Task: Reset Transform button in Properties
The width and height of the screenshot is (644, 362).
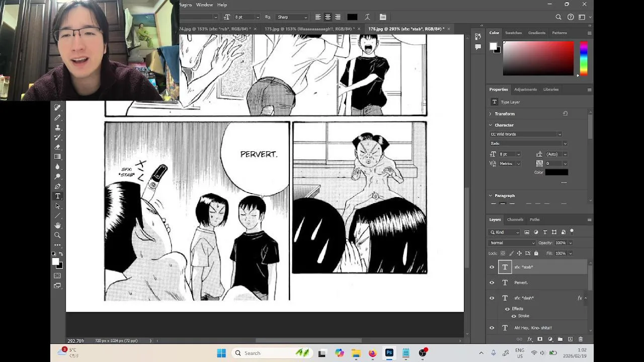Action: click(x=565, y=114)
